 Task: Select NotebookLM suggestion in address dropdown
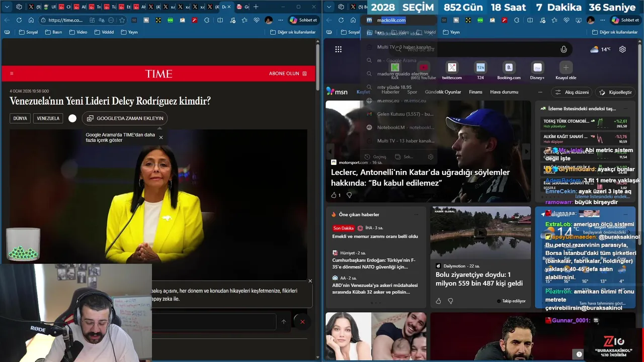(x=399, y=127)
